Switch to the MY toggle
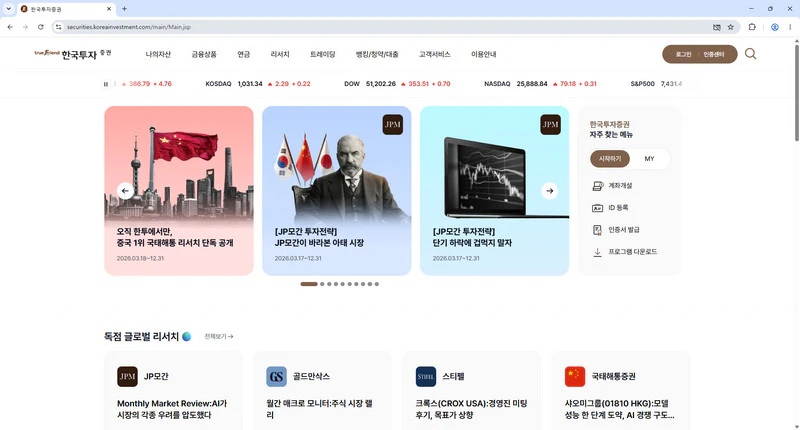Image resolution: width=800 pixels, height=430 pixels. pyautogui.click(x=649, y=159)
